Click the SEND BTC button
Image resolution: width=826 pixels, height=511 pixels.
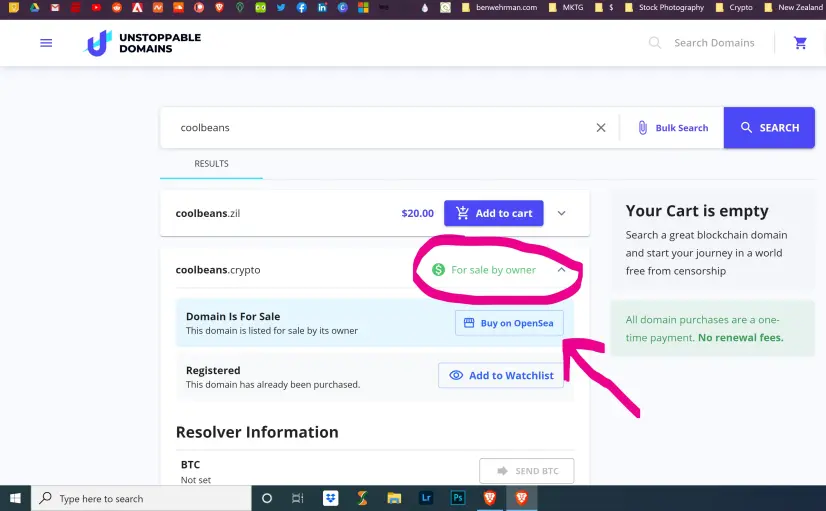click(x=527, y=471)
